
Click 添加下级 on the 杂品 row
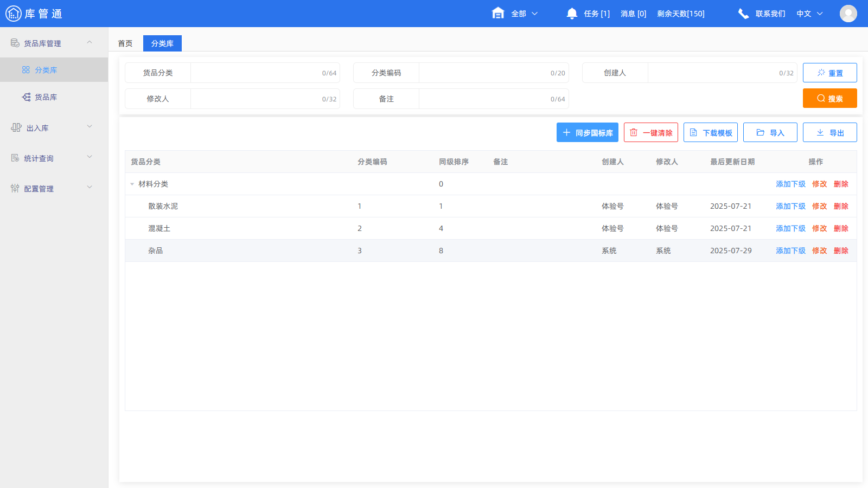[x=790, y=251]
